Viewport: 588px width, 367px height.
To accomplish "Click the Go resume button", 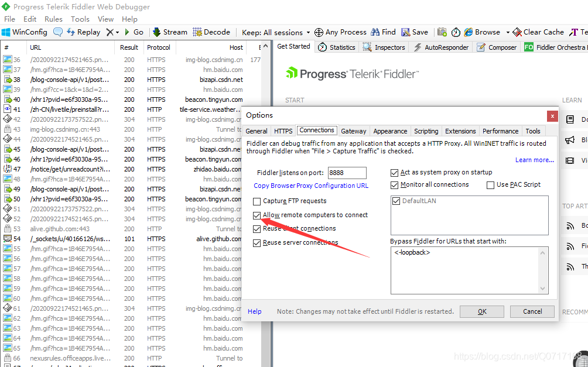I will (134, 32).
